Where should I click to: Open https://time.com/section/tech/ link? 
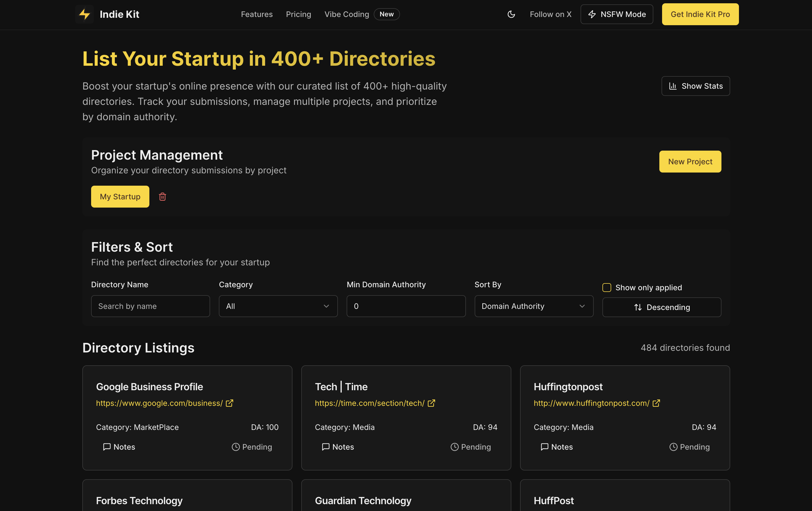pyautogui.click(x=370, y=403)
